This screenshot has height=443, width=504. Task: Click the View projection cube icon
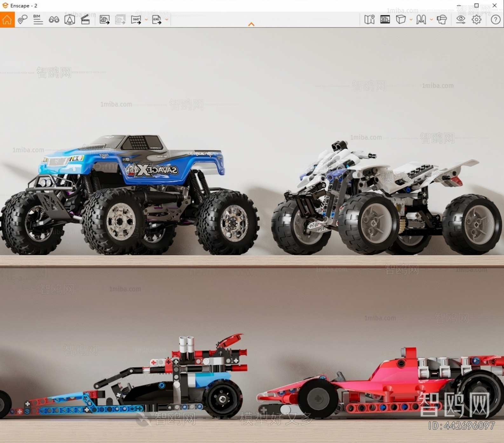click(x=401, y=20)
